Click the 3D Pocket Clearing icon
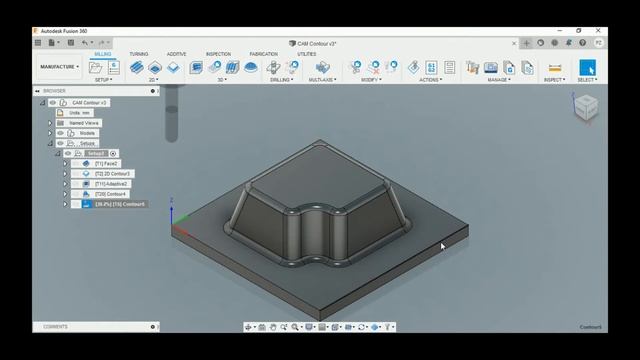 click(214, 67)
